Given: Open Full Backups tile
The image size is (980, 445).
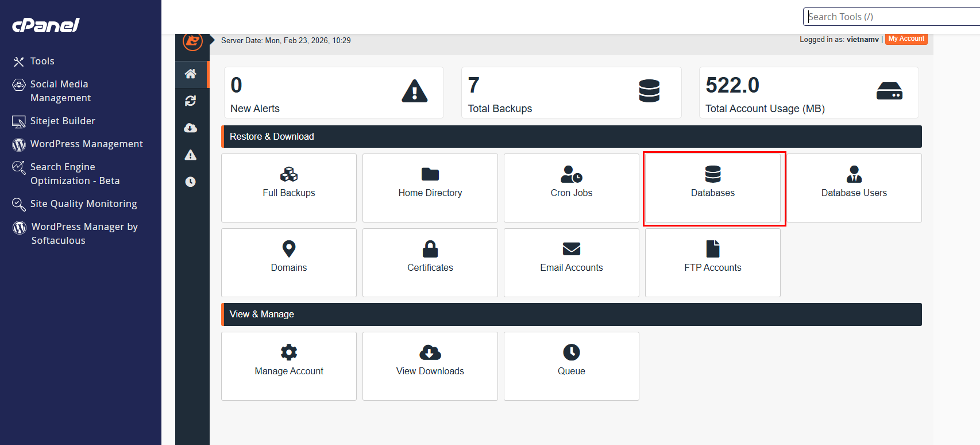Looking at the screenshot, I should [x=289, y=188].
